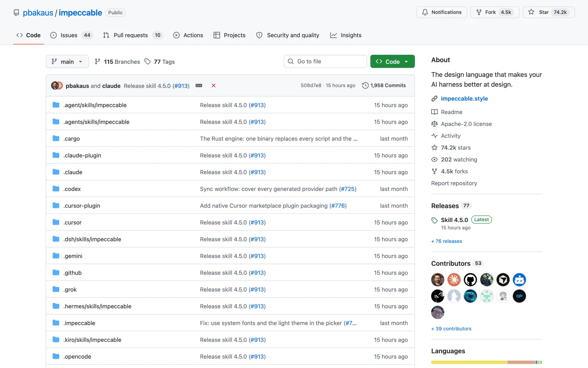Click the 202 watching eye icon

pos(434,159)
